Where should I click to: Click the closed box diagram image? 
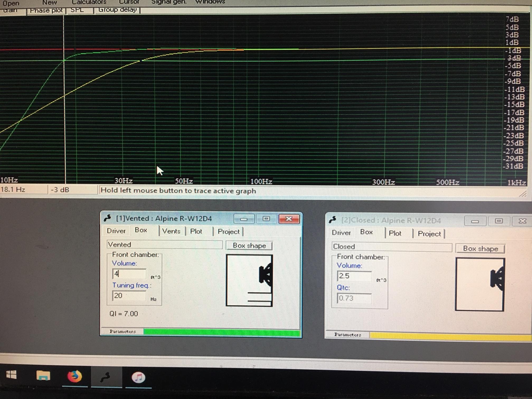pyautogui.click(x=480, y=284)
